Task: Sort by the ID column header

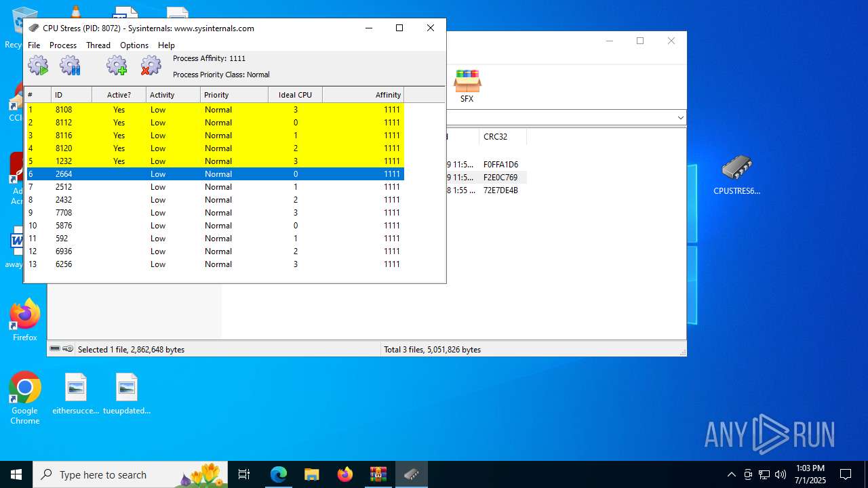Action: tap(71, 95)
